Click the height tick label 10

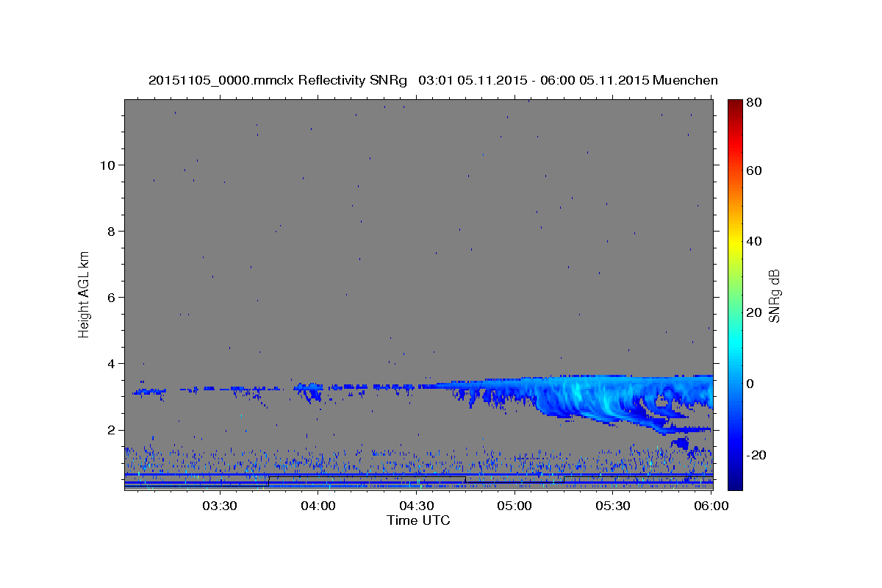tap(107, 165)
